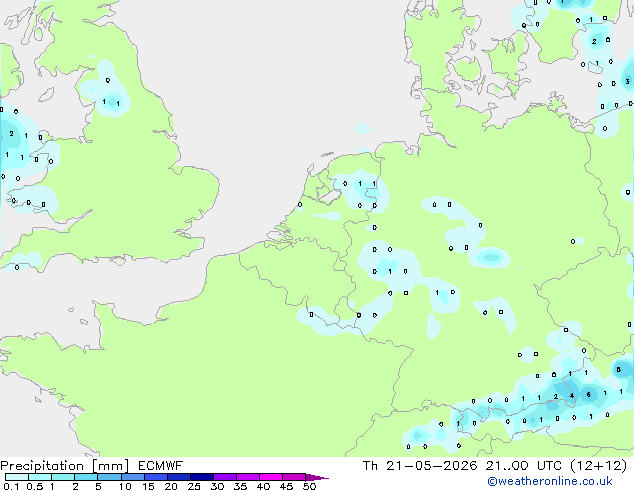634x490 pixels.
Task: Click the "35" legend scale label
Action: (240, 486)
